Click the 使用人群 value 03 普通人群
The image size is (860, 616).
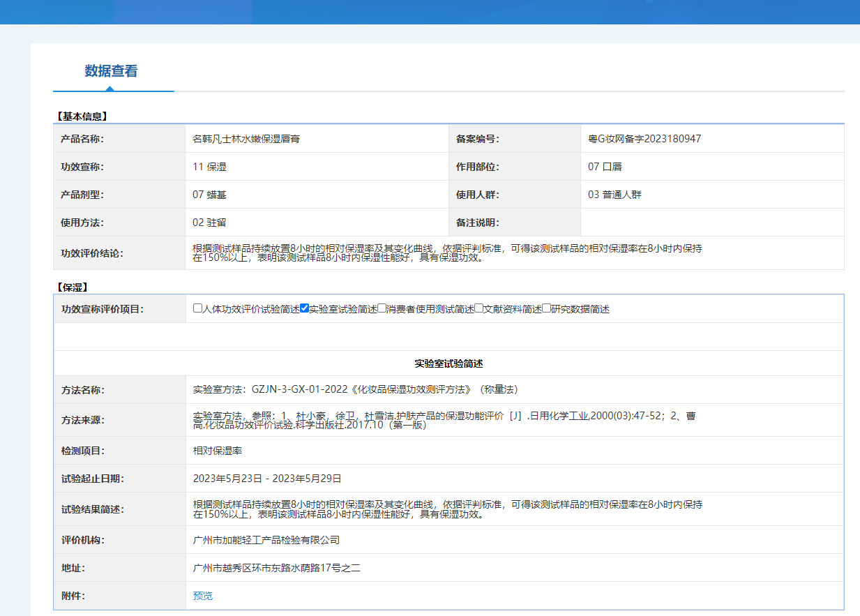point(614,195)
